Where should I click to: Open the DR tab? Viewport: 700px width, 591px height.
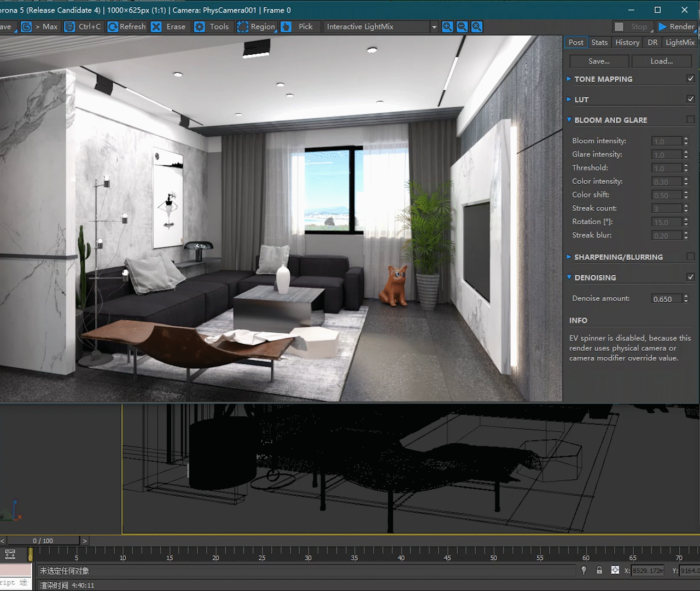coord(652,43)
